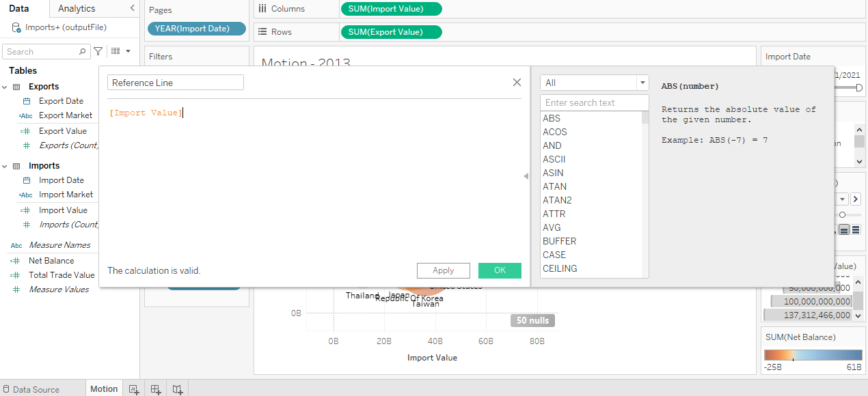
Task: Switch to the Analytics tab
Action: pyautogui.click(x=77, y=8)
